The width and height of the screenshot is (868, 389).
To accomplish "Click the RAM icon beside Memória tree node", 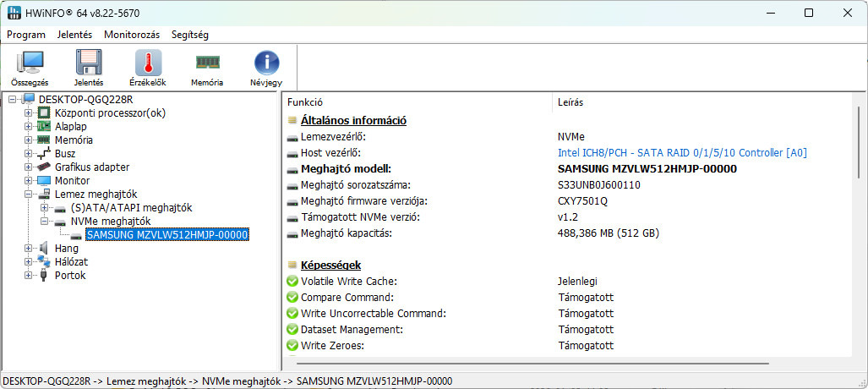I will (44, 140).
